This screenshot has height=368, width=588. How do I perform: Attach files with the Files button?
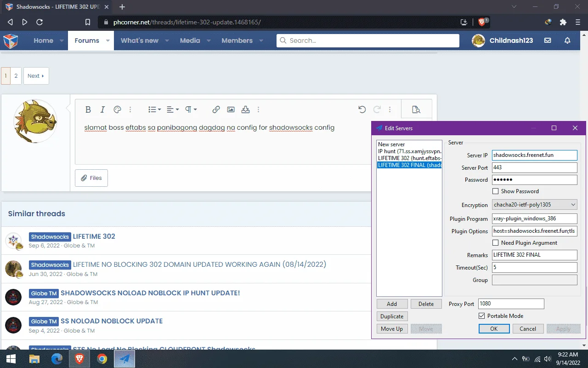(x=91, y=178)
